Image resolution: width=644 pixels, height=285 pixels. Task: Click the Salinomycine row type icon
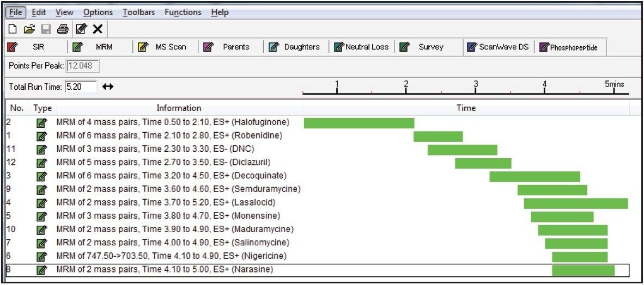pos(41,243)
